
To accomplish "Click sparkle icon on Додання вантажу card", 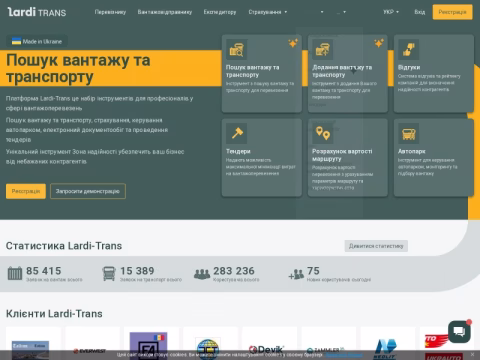I will click(379, 43).
